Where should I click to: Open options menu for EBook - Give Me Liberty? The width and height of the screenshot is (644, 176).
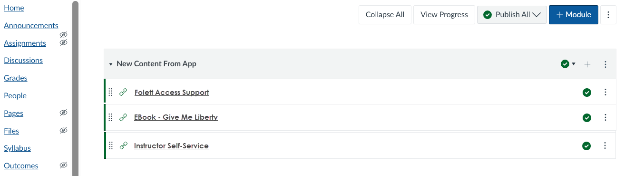click(x=605, y=117)
